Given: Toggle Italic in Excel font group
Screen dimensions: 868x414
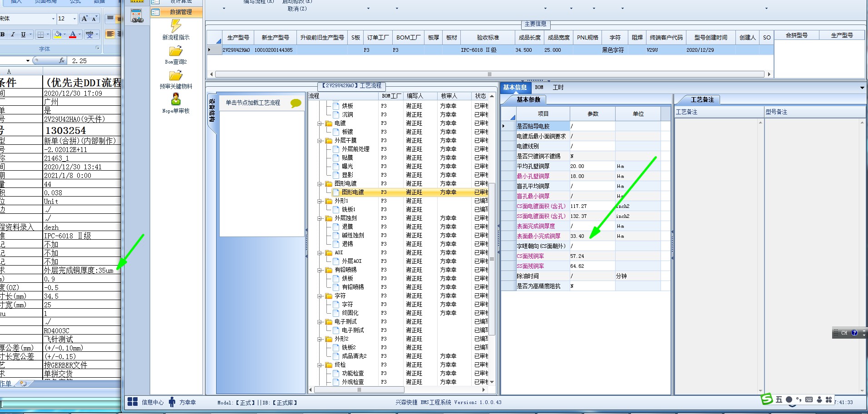Looking at the screenshot, I should [13, 34].
